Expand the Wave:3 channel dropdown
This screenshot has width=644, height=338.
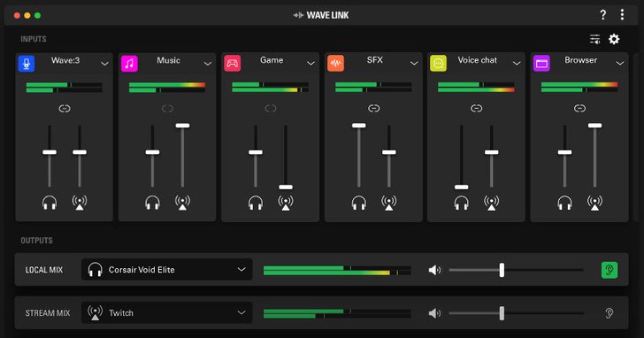click(104, 64)
